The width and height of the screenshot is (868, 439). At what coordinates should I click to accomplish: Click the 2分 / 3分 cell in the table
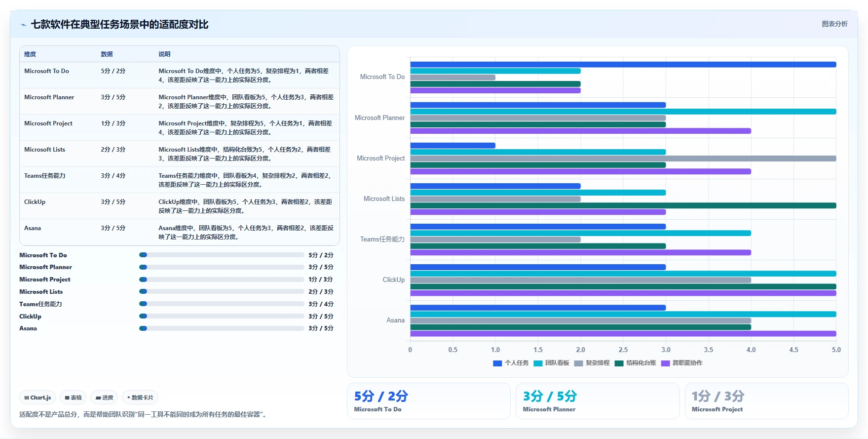coord(113,150)
